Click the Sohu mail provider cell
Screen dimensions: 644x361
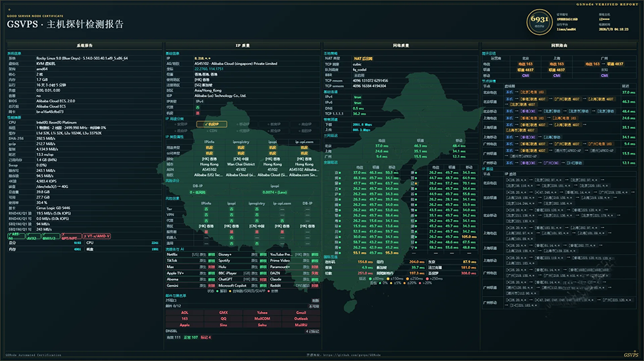click(x=262, y=325)
